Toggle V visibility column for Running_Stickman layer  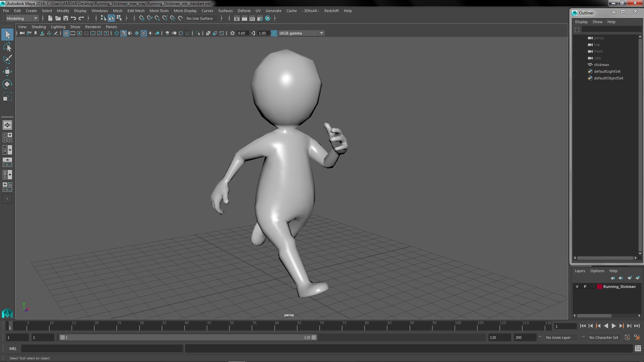pyautogui.click(x=577, y=287)
